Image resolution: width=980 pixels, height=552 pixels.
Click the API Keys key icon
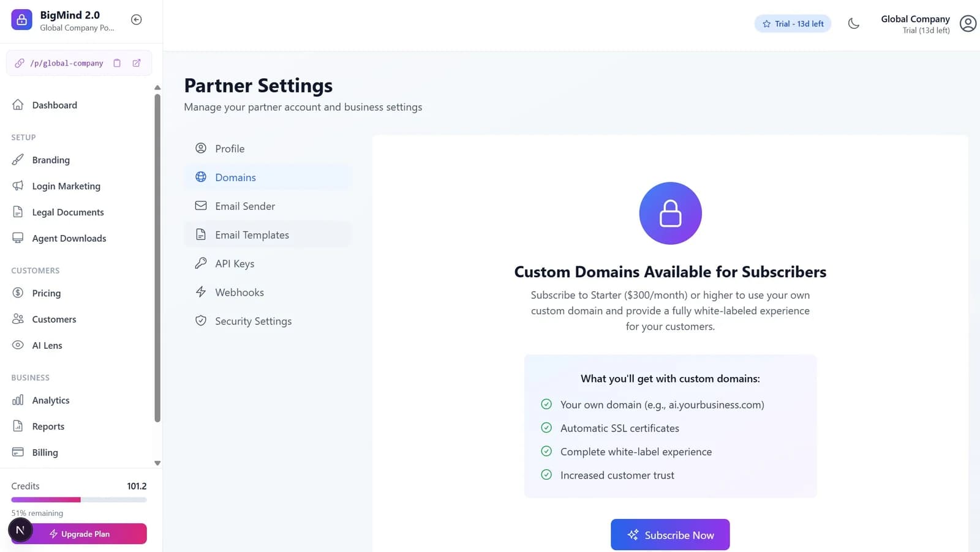[201, 263]
